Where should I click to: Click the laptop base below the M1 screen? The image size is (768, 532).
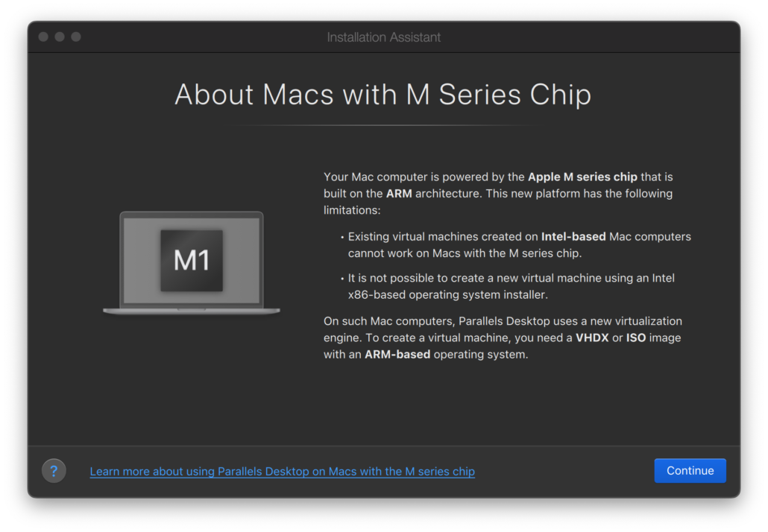[192, 310]
